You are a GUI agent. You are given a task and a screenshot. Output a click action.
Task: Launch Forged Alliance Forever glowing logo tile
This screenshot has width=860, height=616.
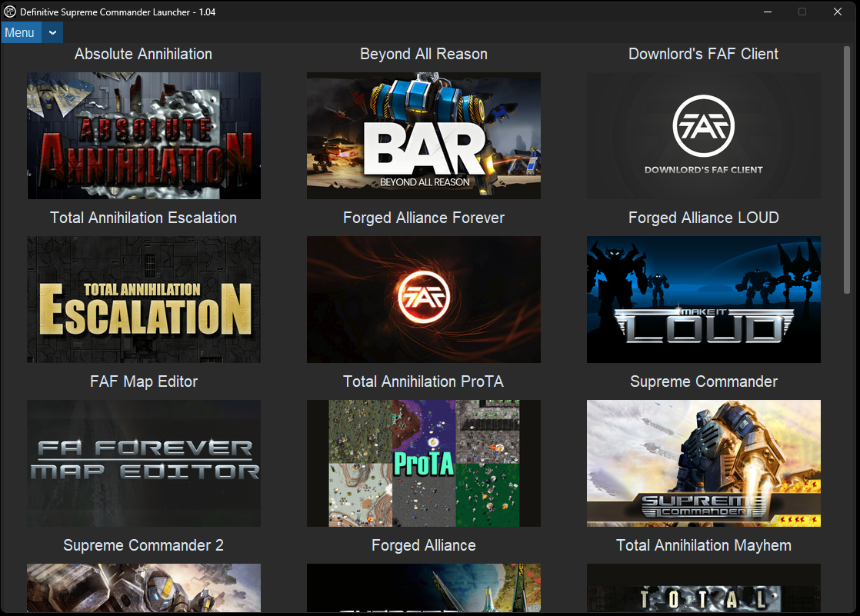pyautogui.click(x=423, y=299)
